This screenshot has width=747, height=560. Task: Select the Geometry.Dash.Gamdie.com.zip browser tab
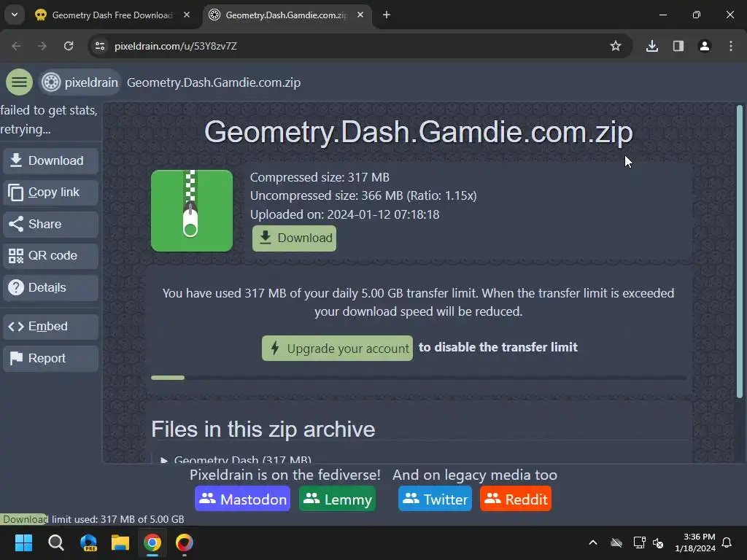(x=286, y=15)
